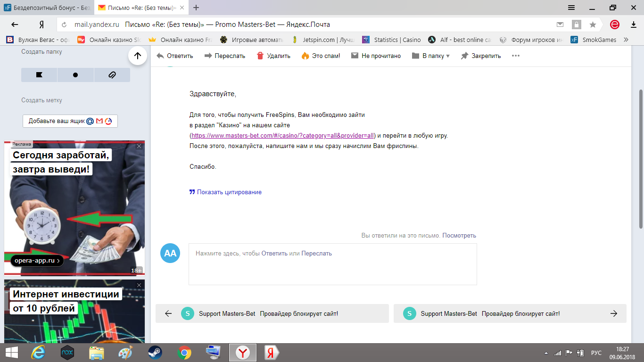Mark email as 'Не прочитано'
The height and width of the screenshot is (362, 644).
click(x=376, y=56)
